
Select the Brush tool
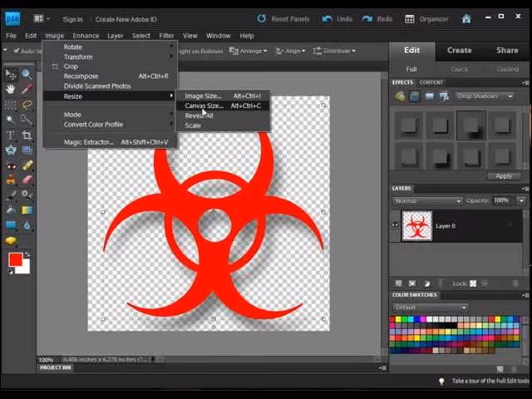click(11, 195)
